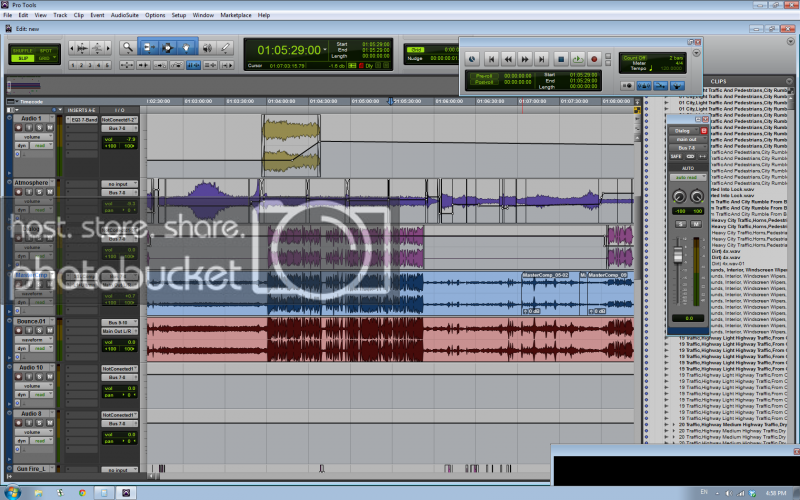Open the Marketplace menu
The height and width of the screenshot is (500, 800).
236,15
